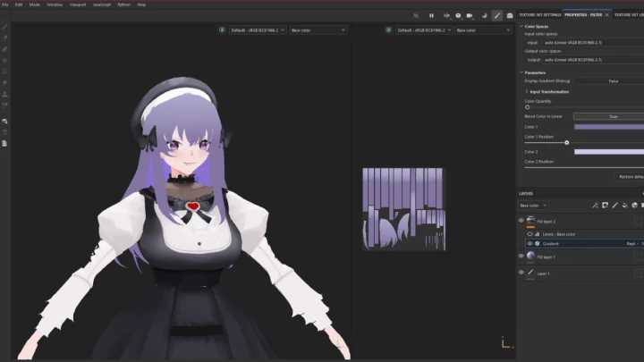Hide Fill layer 1 visibility eye
This screenshot has width=644, height=362.
coord(521,257)
